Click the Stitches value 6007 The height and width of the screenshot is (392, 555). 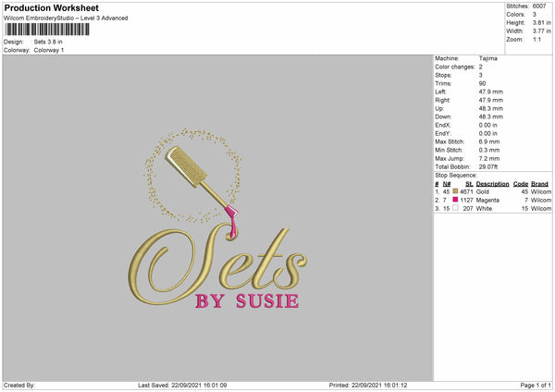click(539, 6)
